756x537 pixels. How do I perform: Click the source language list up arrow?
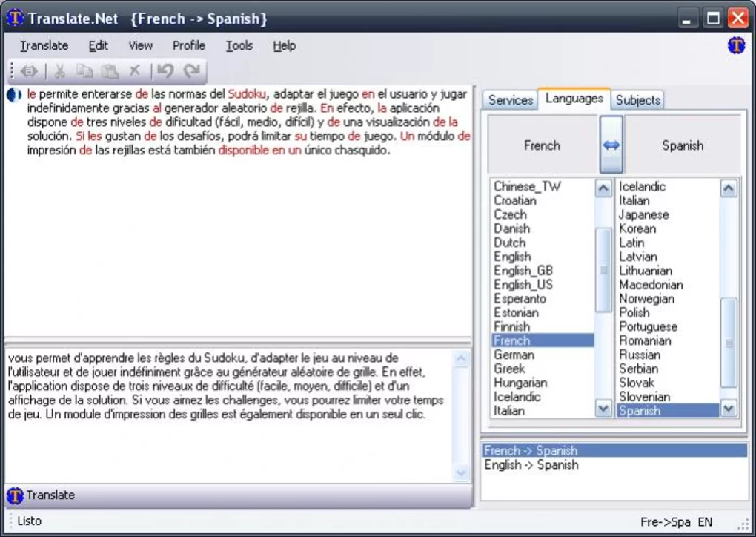(603, 188)
